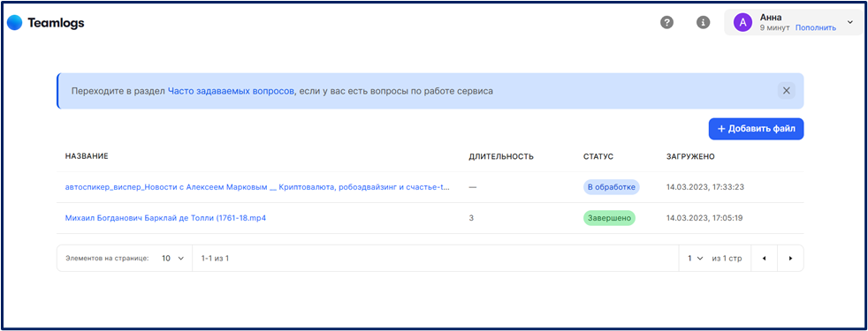Click the Статус column header

(x=598, y=156)
